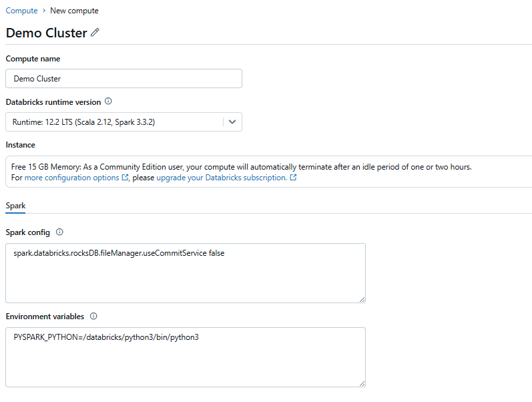
Task: Expand the runtime version dropdown chevron
Action: point(232,122)
